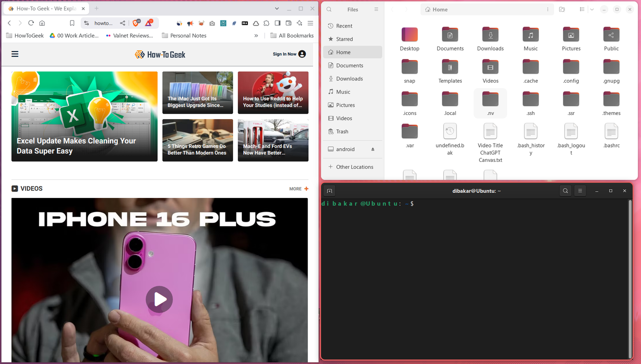This screenshot has width=641, height=364.
Task: Open search in the Files app
Action: click(329, 9)
